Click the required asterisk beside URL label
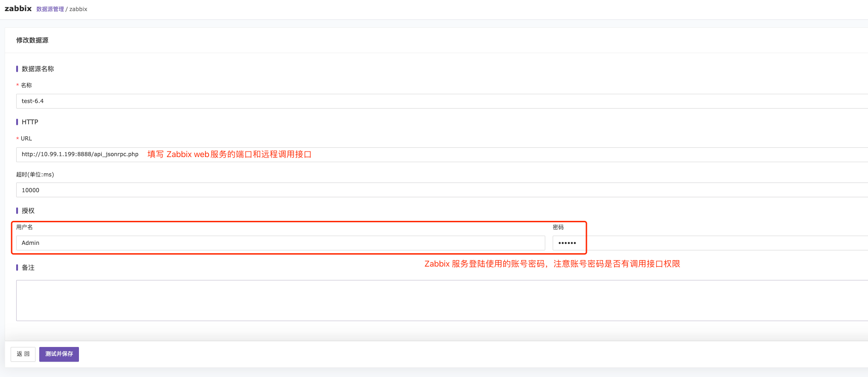The width and height of the screenshot is (868, 377). tap(17, 138)
